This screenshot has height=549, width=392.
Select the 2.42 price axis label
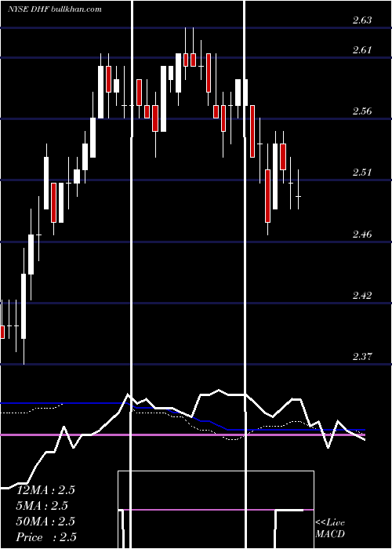point(362,296)
